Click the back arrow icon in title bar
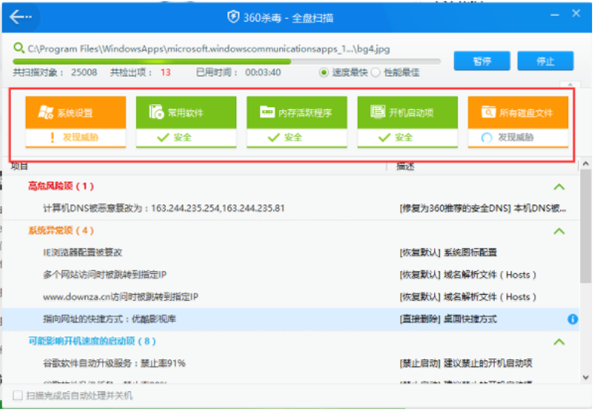Viewport: 600px width, 410px height. point(20,17)
